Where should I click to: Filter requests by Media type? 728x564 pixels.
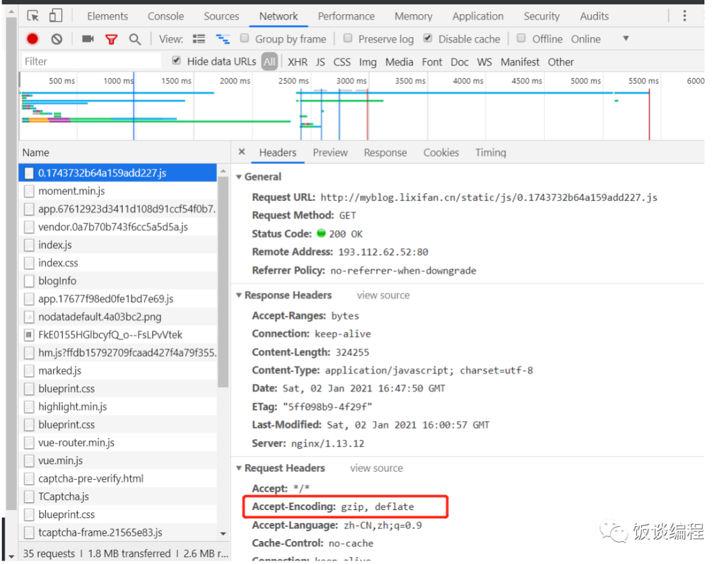pos(399,62)
